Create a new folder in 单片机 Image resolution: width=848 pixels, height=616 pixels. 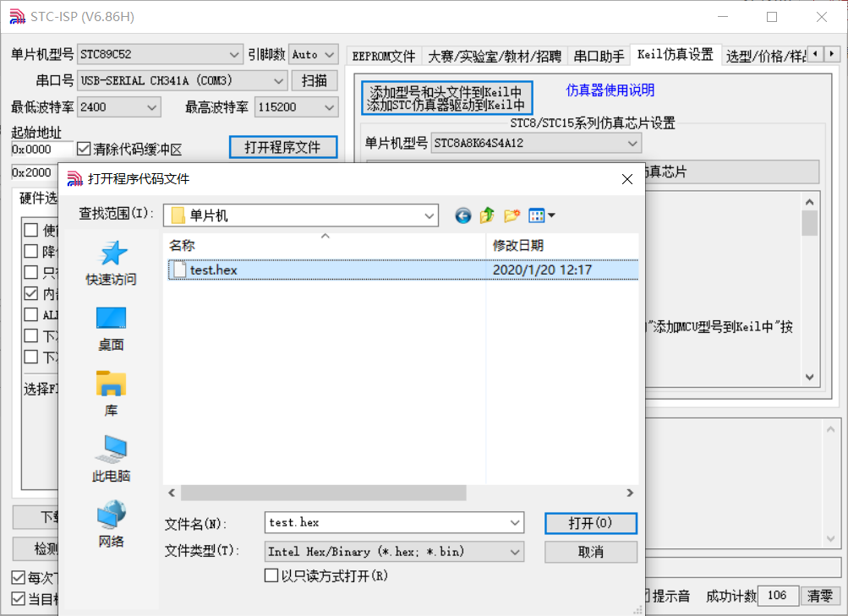(510, 215)
